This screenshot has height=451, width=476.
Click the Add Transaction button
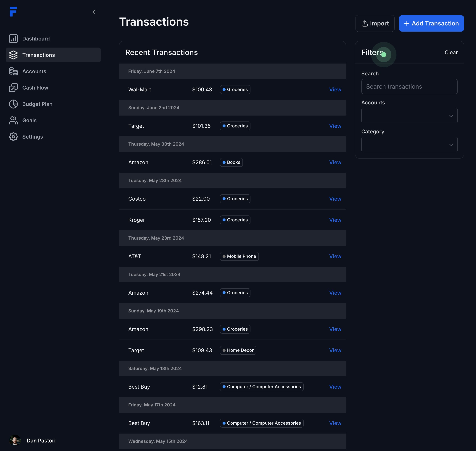[431, 23]
